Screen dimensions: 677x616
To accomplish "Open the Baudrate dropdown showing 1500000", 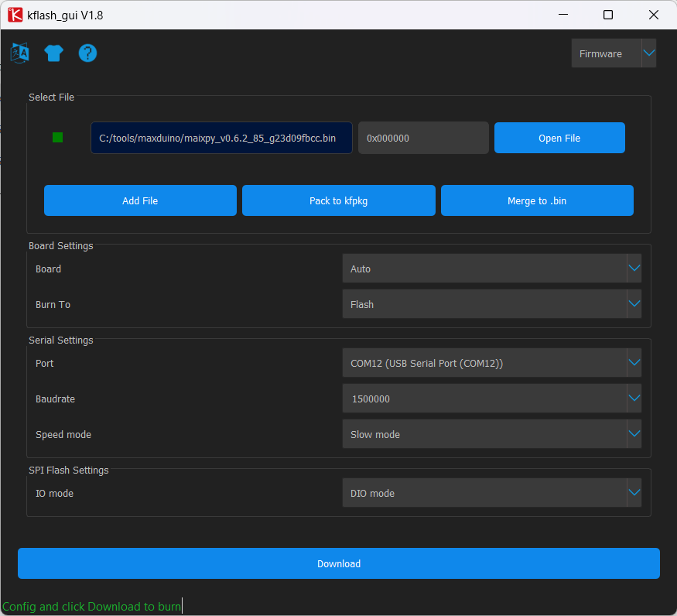I will (492, 399).
